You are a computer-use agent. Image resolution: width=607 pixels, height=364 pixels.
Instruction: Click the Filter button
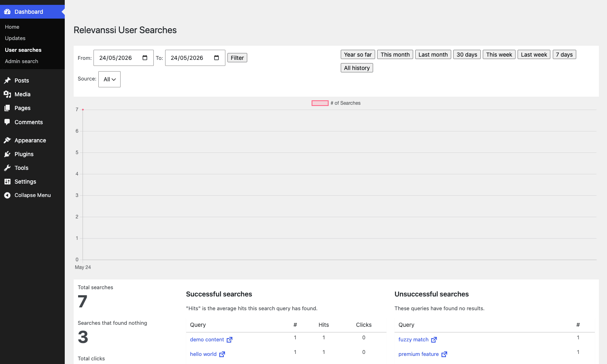(x=237, y=58)
